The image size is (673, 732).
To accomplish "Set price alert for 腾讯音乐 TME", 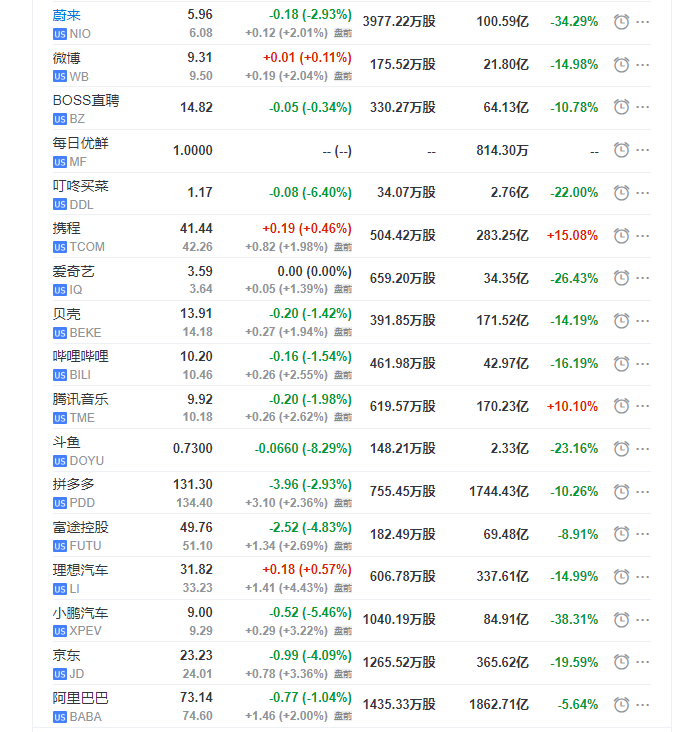I will pyautogui.click(x=621, y=406).
